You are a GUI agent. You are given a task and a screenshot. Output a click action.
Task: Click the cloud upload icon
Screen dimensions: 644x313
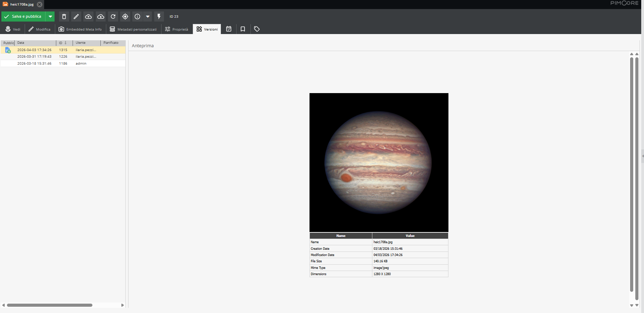point(89,17)
